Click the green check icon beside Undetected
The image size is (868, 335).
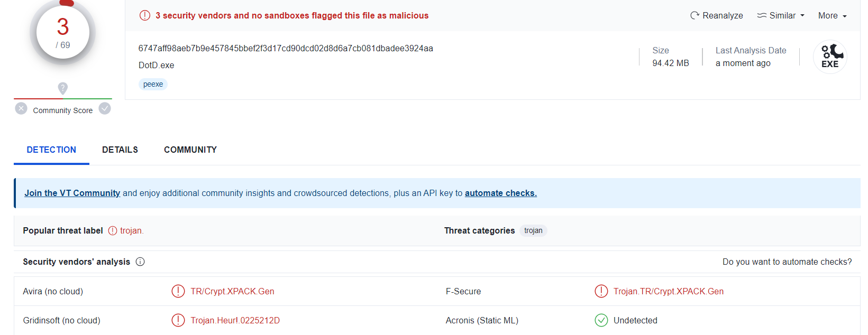(x=601, y=321)
